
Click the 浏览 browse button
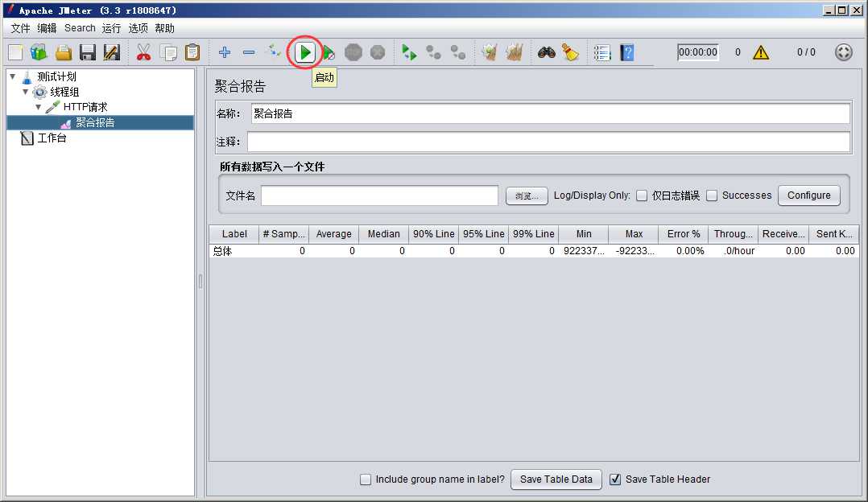pos(527,195)
